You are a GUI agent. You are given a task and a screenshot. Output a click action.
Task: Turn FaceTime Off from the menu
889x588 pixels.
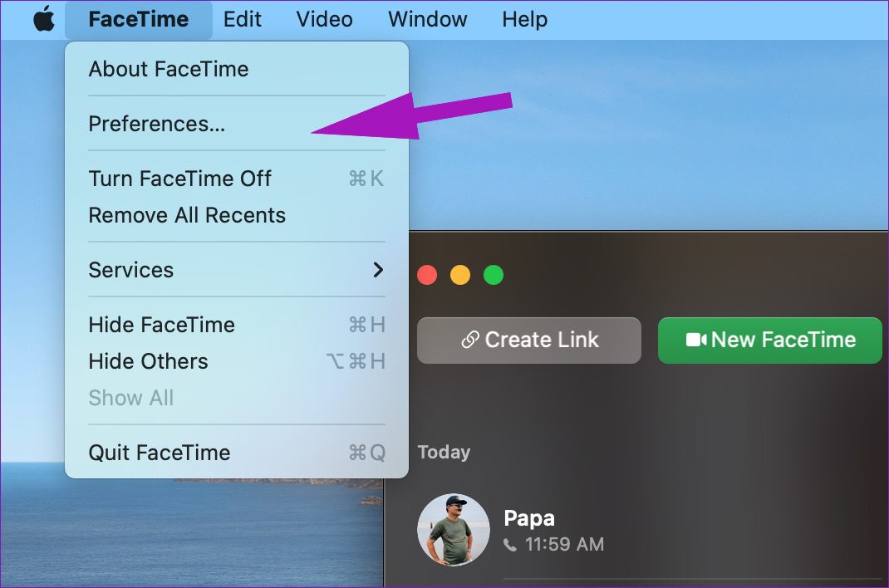coord(179,178)
